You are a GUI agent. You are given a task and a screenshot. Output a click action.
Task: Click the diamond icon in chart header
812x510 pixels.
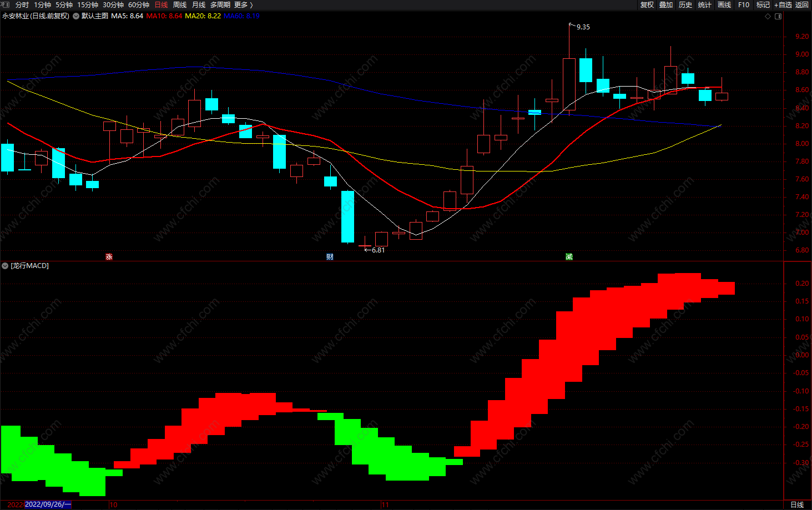pyautogui.click(x=768, y=16)
